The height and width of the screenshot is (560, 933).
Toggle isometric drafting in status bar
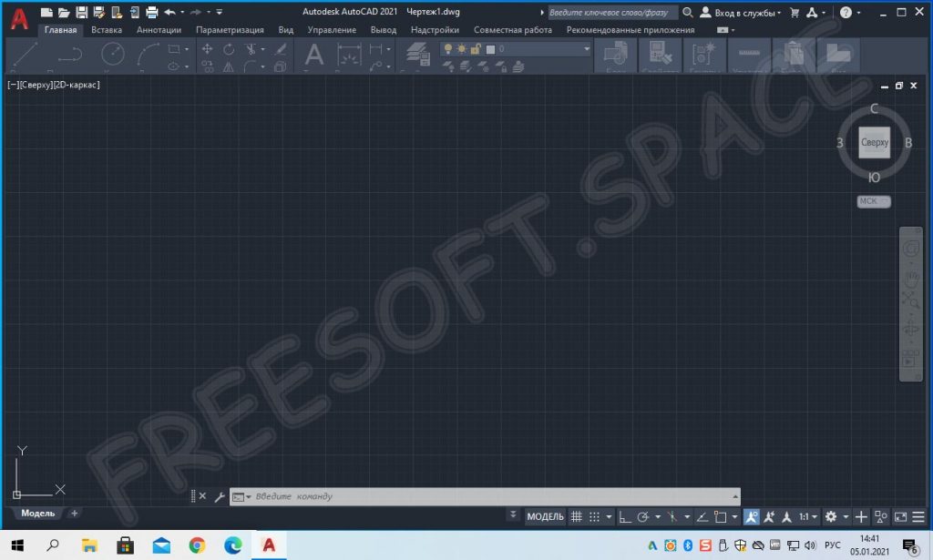pos(672,516)
